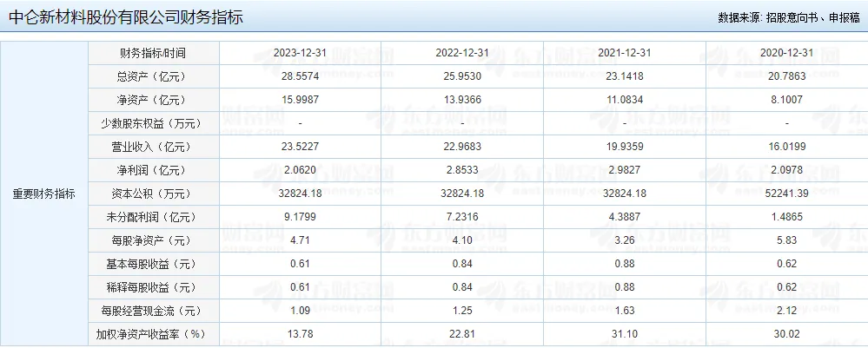The width and height of the screenshot is (868, 348).
Task: Select the 2023-12-31 column header
Action: (x=300, y=53)
